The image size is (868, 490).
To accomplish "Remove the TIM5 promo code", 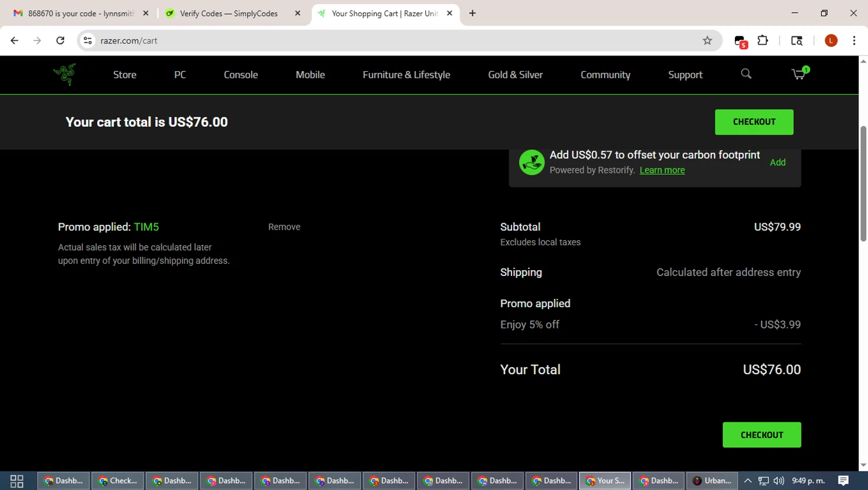I will pos(284,227).
